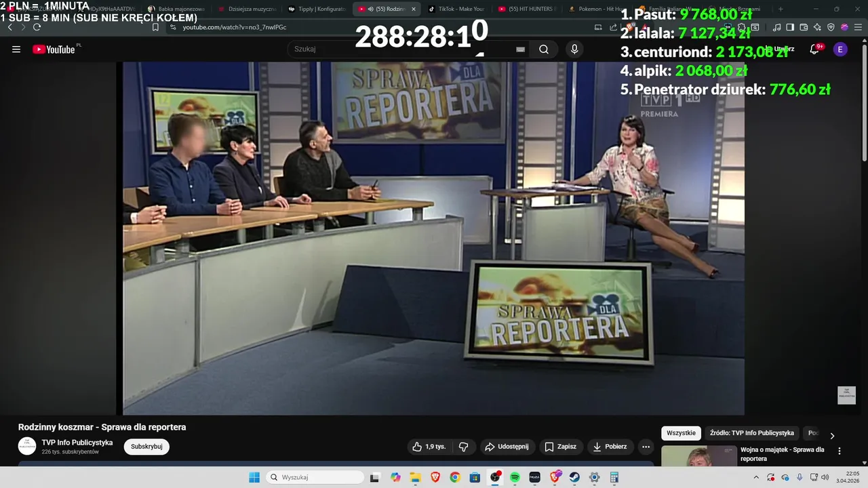Open Calculator from the taskbar
Image resolution: width=868 pixels, height=488 pixels.
click(x=614, y=477)
